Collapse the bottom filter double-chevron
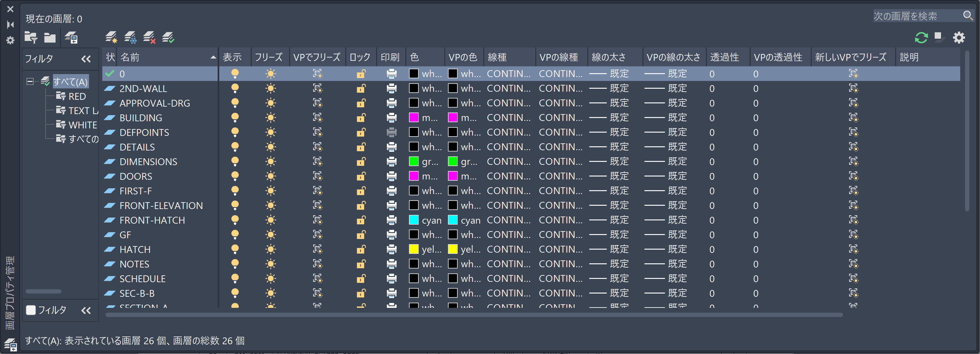 tap(86, 310)
